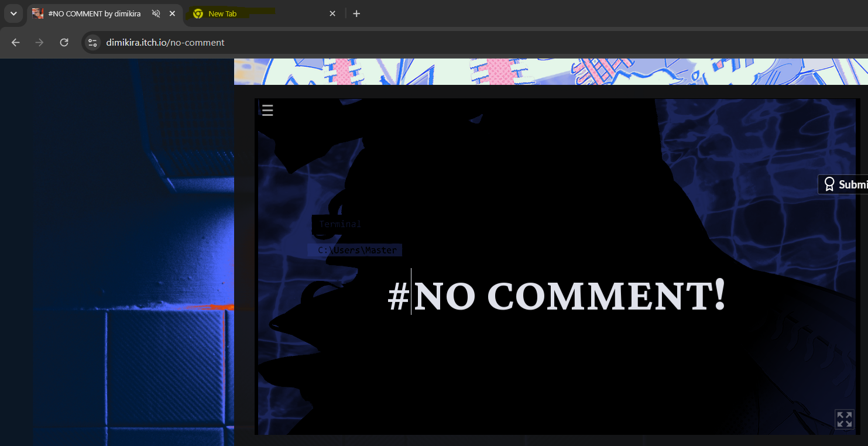Screen dimensions: 868x446
Task: Mute site via the tab's speaker icon
Action: point(156,13)
